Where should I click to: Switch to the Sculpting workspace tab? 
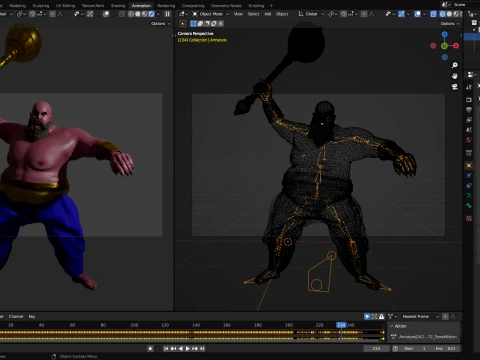click(41, 6)
